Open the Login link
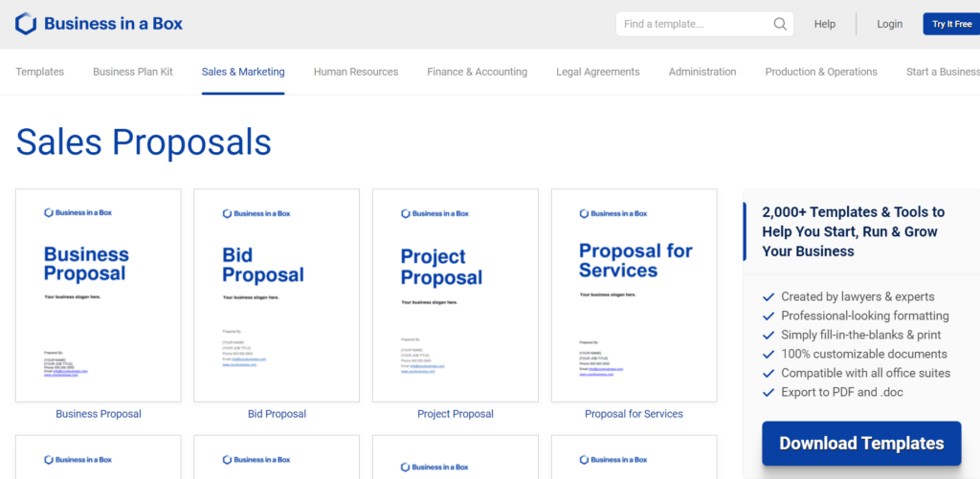Image resolution: width=980 pixels, height=479 pixels. point(889,24)
